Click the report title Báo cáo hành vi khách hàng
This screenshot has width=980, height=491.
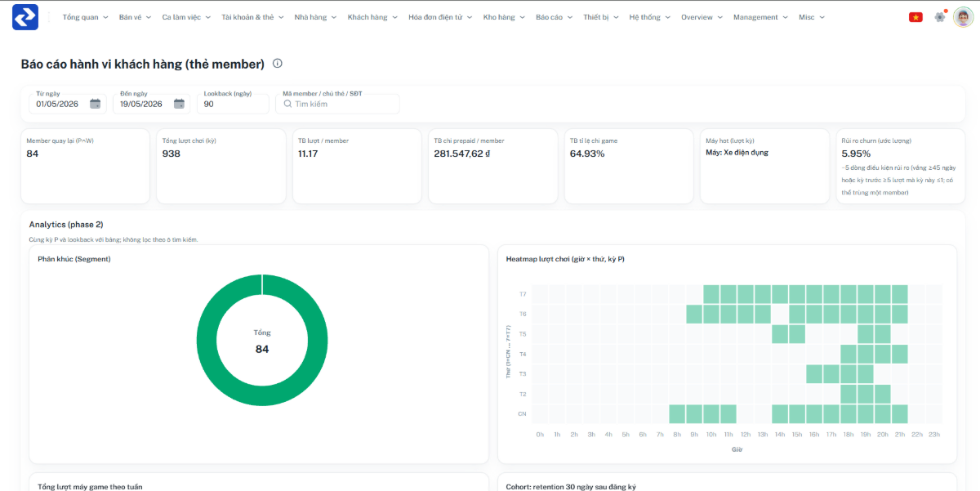pyautogui.click(x=143, y=64)
